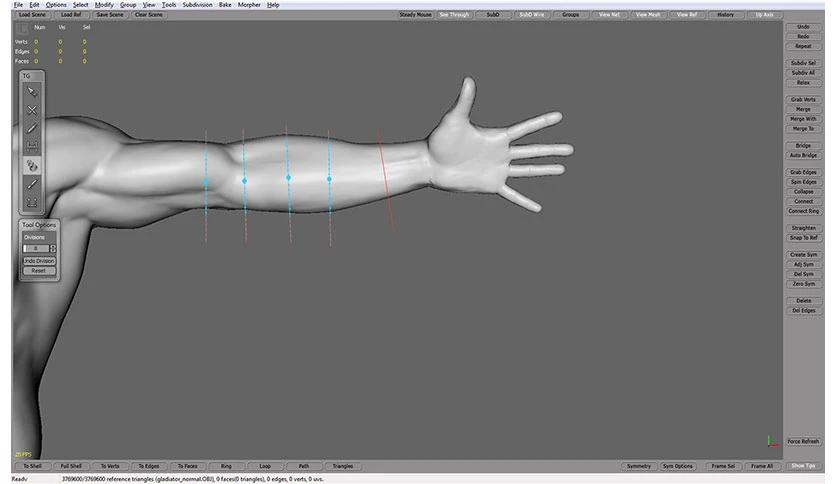Open the Bake menu
836x484 pixels.
coord(225,5)
